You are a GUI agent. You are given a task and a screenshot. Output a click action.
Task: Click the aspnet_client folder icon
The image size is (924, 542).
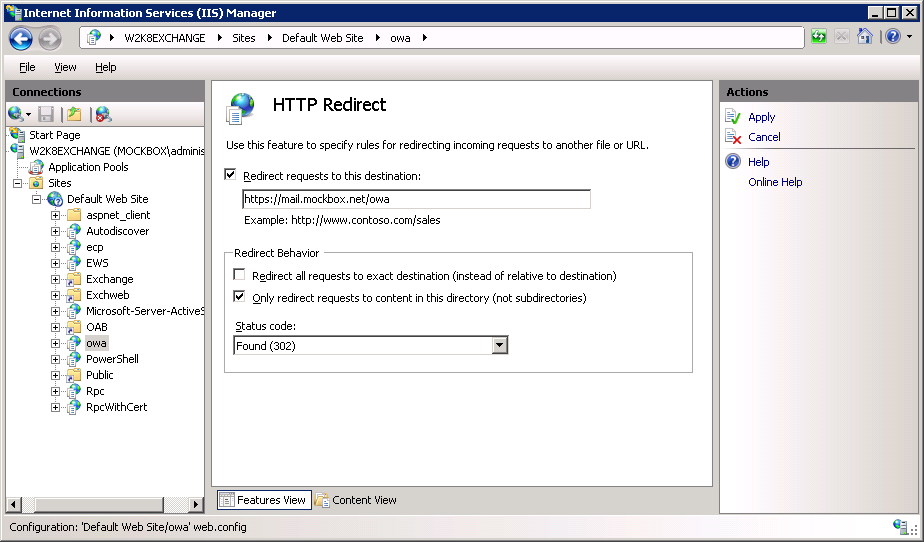click(x=74, y=215)
